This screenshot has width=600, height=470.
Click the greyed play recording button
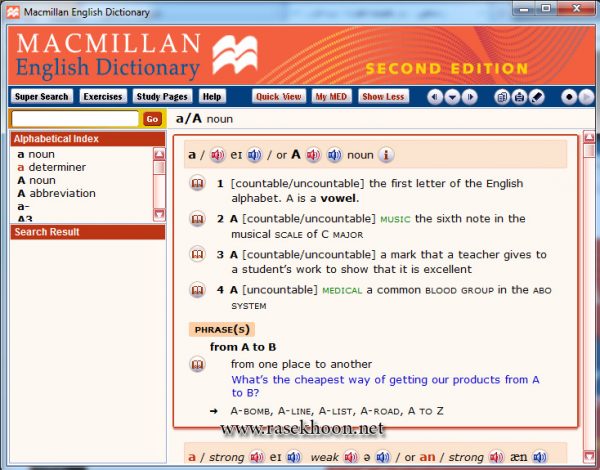587,97
